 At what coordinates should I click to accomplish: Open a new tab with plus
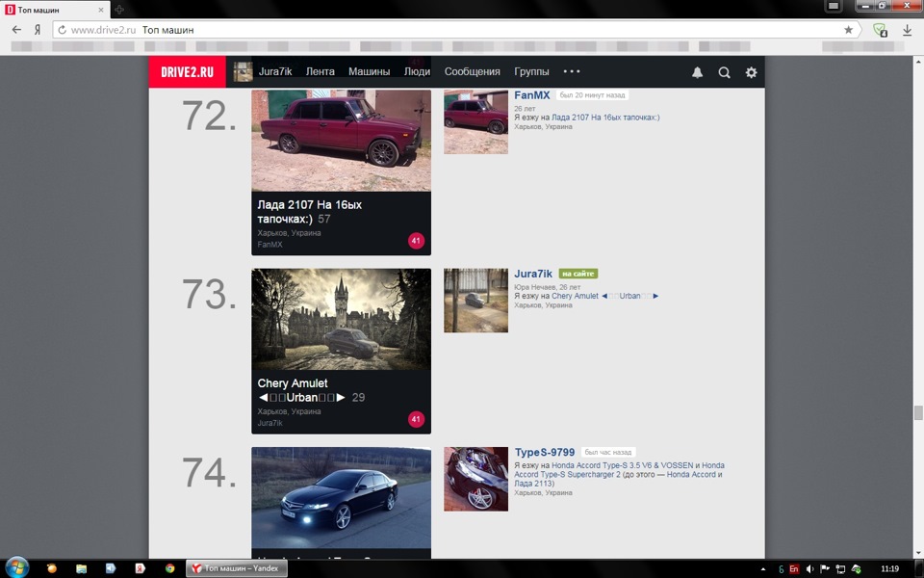point(119,10)
